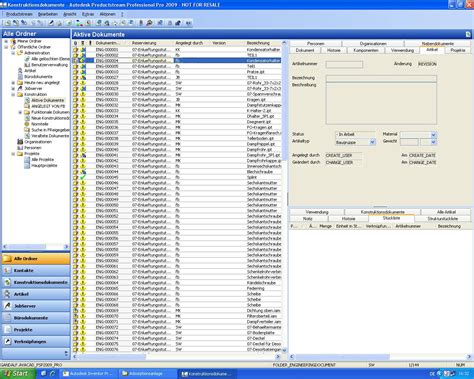
Task: Expand the Jobserver tree node
Action: (x=13, y=89)
